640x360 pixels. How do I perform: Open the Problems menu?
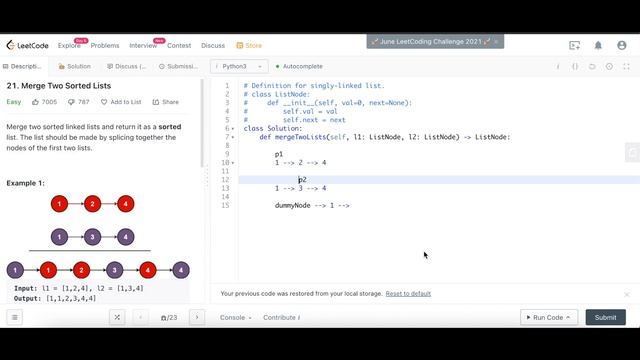[x=105, y=45]
